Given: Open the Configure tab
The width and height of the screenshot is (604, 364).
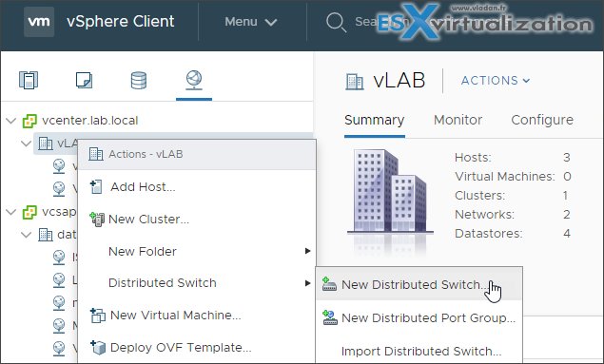Looking at the screenshot, I should pos(542,120).
